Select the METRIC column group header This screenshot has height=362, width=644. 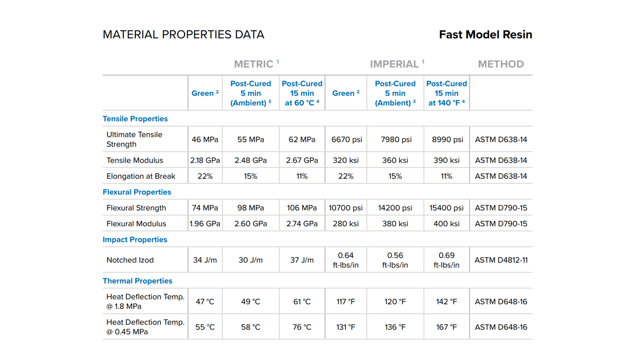(256, 64)
